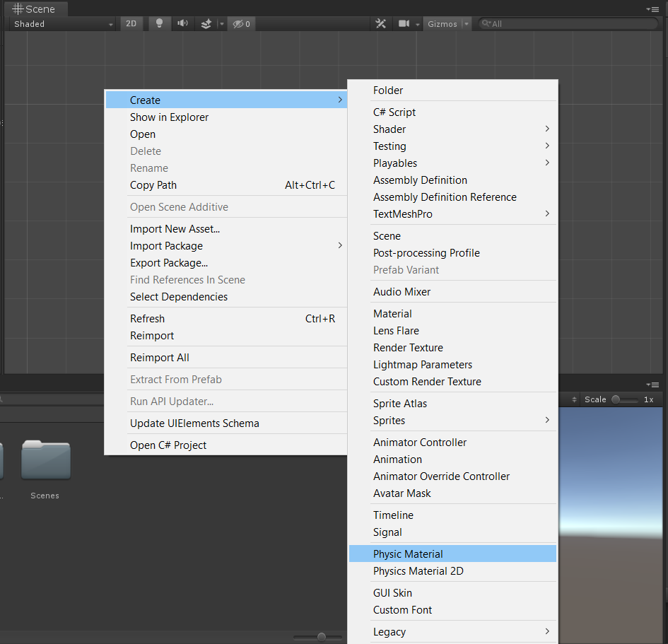
Task: Create a Render Texture
Action: point(452,348)
